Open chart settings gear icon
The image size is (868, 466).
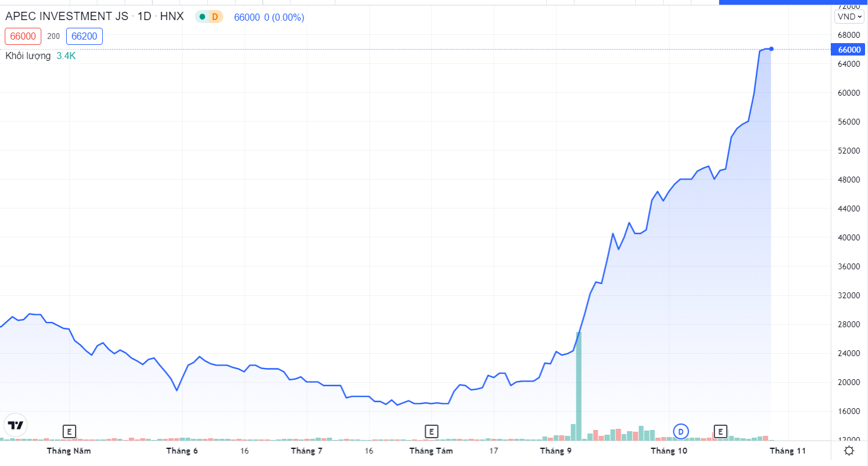849,451
